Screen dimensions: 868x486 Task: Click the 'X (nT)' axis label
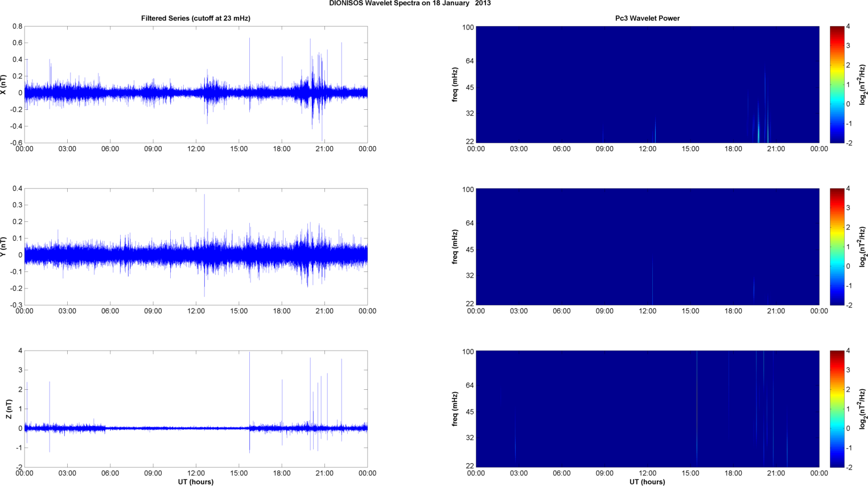(4, 84)
